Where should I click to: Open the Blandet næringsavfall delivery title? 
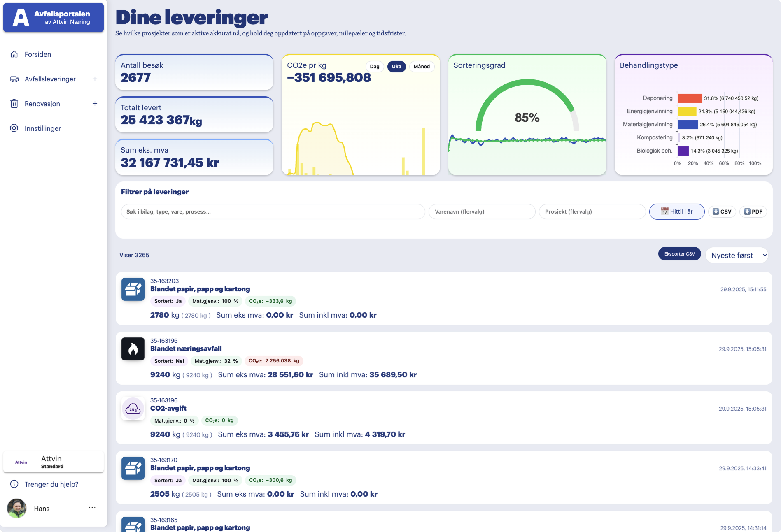186,348
